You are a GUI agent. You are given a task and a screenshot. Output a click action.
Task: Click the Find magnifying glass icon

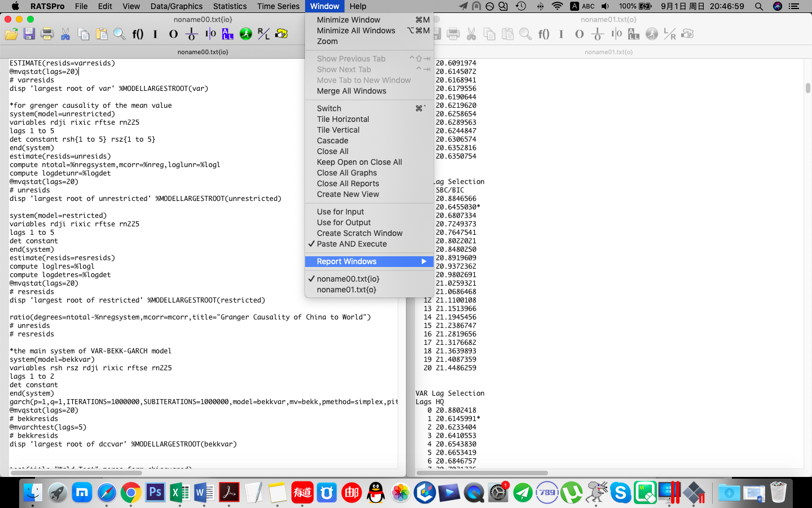(x=120, y=34)
